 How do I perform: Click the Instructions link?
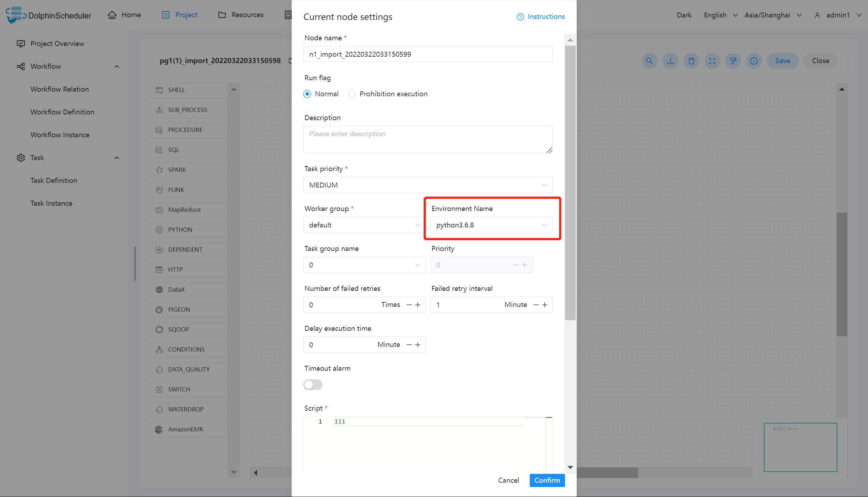pos(540,16)
